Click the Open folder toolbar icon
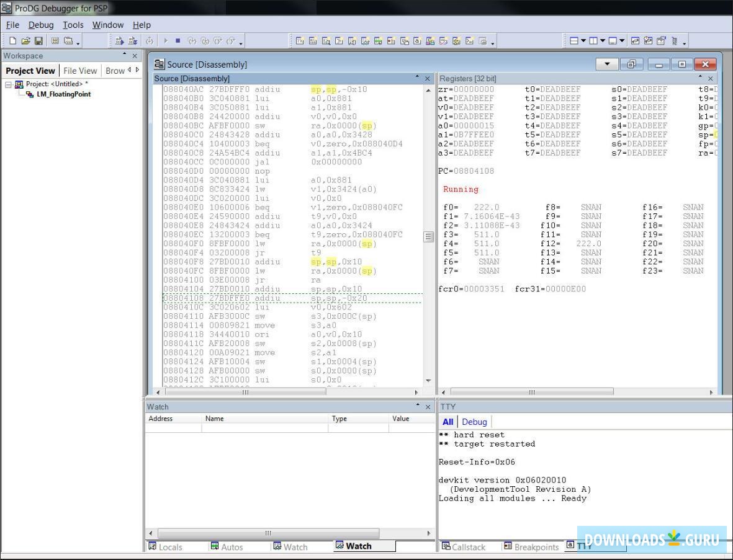 [x=25, y=41]
